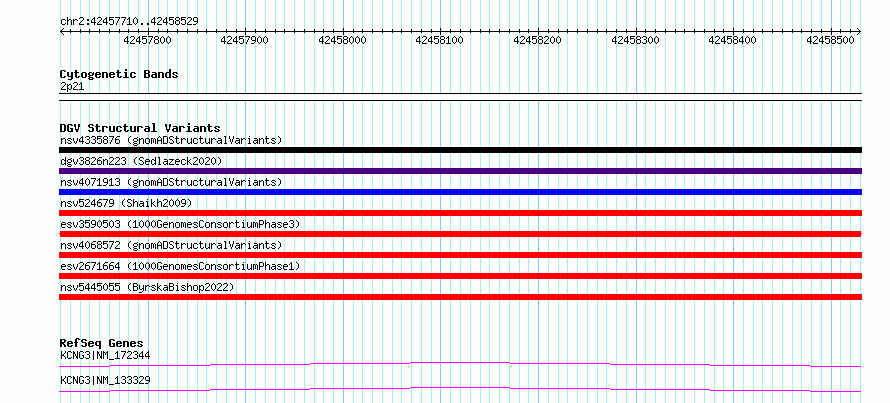Open gene KCNG3|NM_172344 label

pos(105,356)
